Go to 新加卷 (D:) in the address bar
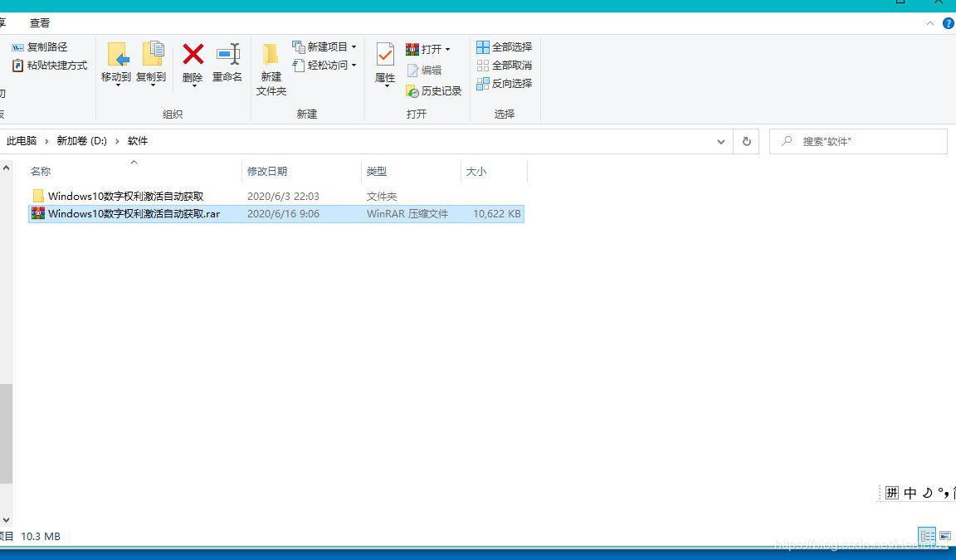This screenshot has width=956, height=560. 81,141
